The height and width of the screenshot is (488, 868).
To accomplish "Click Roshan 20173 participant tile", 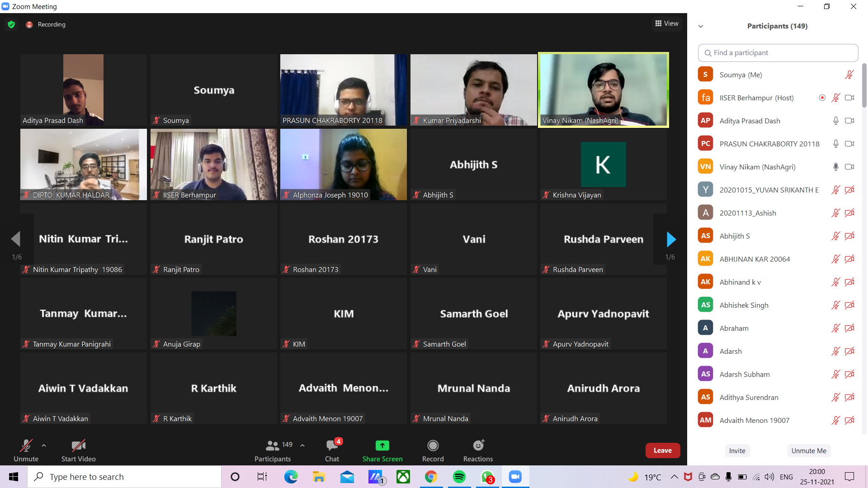I will 344,239.
